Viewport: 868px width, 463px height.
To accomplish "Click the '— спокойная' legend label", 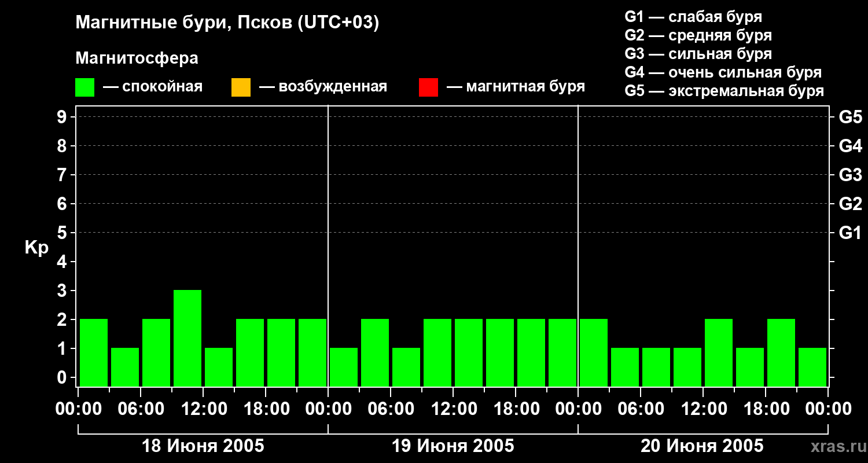I will pyautogui.click(x=153, y=87).
